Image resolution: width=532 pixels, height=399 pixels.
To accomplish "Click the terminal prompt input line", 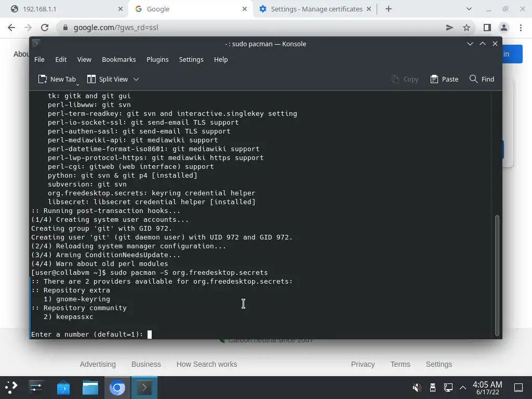I will [x=261, y=334].
